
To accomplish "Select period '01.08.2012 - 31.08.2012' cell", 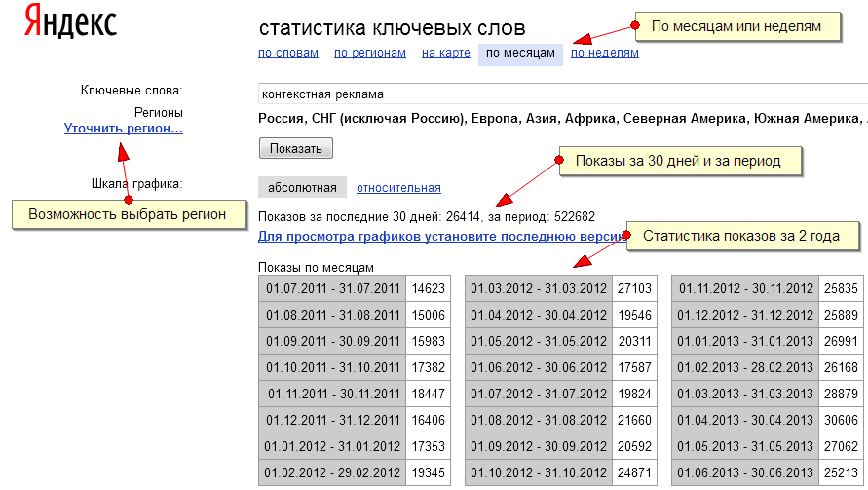I will pyautogui.click(x=539, y=420).
